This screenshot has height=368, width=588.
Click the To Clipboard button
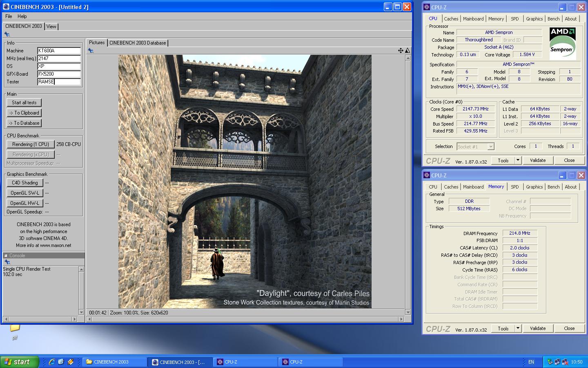tap(24, 113)
